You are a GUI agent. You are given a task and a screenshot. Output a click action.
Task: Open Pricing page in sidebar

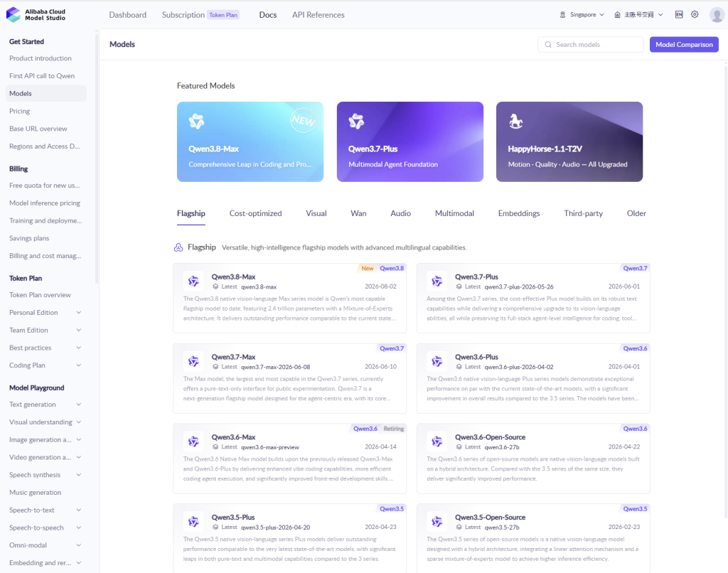pyautogui.click(x=19, y=111)
